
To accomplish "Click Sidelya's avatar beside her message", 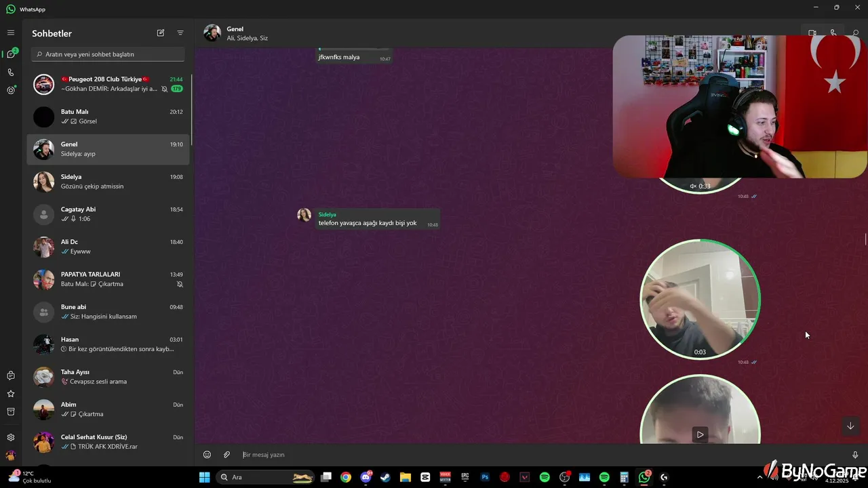I will click(304, 215).
